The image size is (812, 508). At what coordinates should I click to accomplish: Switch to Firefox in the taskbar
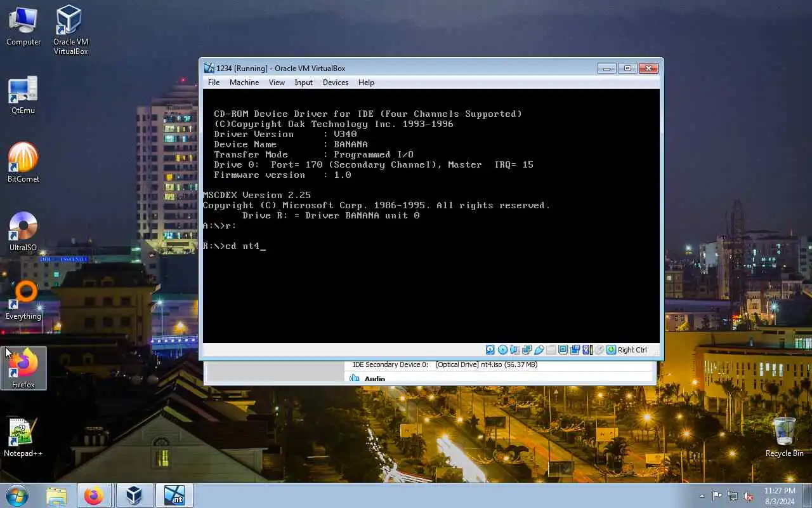tap(94, 495)
